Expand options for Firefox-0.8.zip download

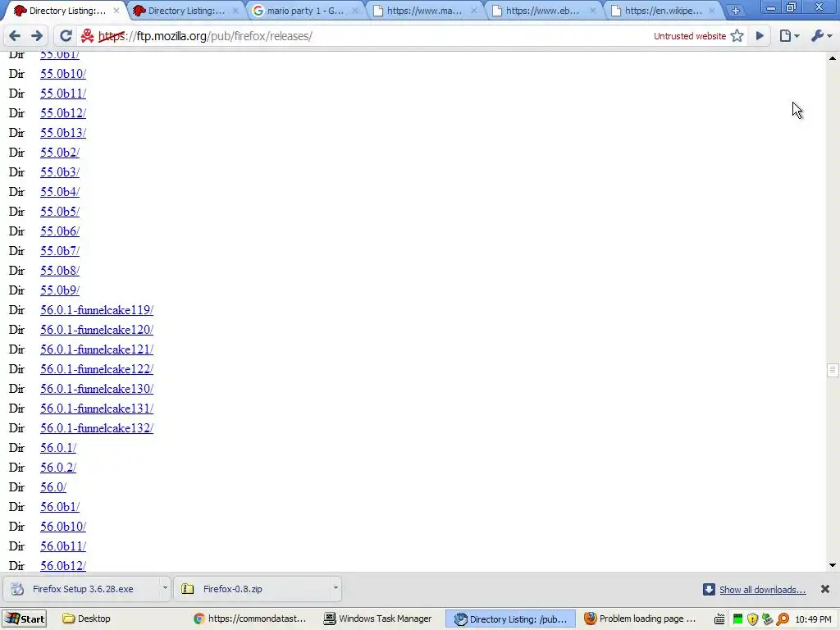pyautogui.click(x=336, y=588)
